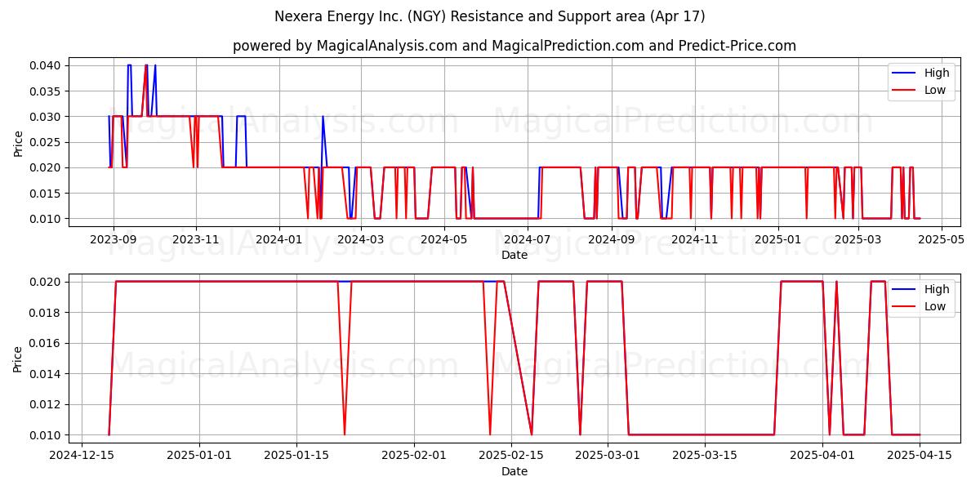Click the Date axis label under the top chart
Viewport: 980px width, 490px height.
click(x=514, y=255)
